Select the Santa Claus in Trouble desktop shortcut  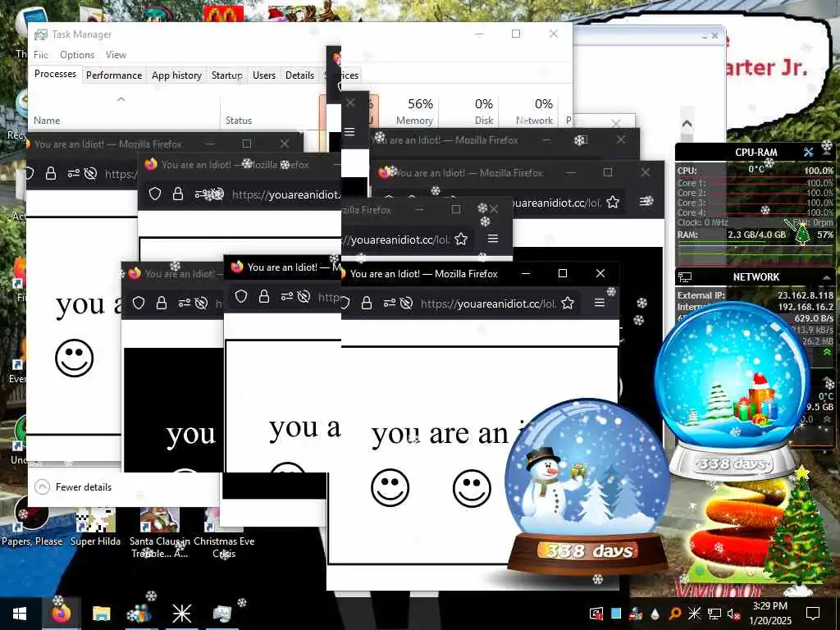click(160, 532)
